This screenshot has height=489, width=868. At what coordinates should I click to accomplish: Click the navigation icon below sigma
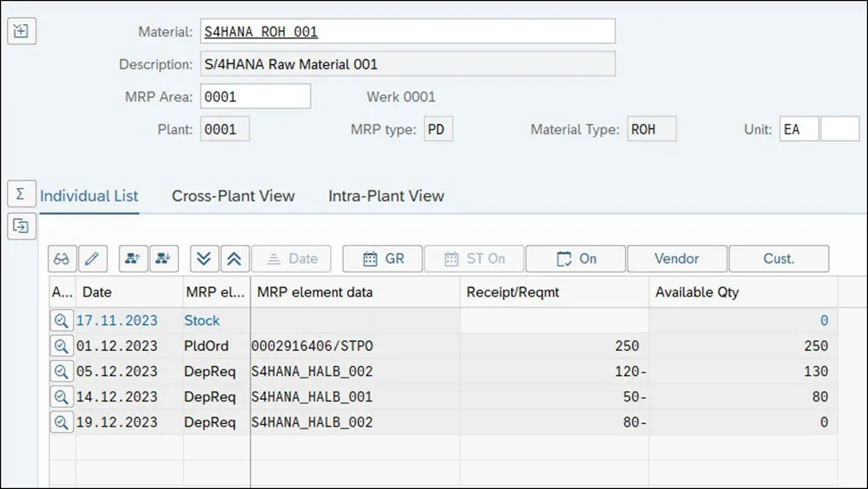coord(21,227)
